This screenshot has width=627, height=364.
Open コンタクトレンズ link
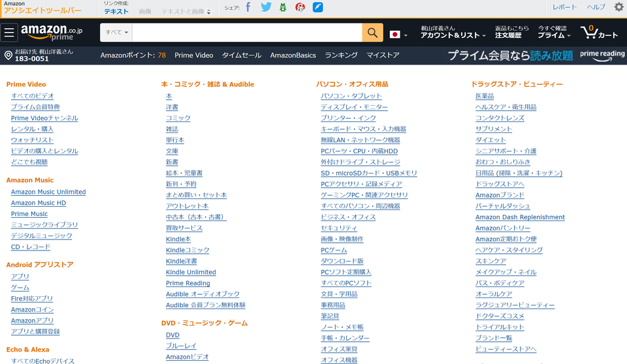coord(500,118)
